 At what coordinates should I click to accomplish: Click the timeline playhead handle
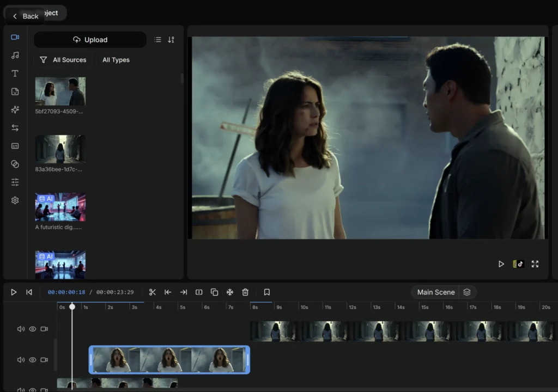pos(72,307)
